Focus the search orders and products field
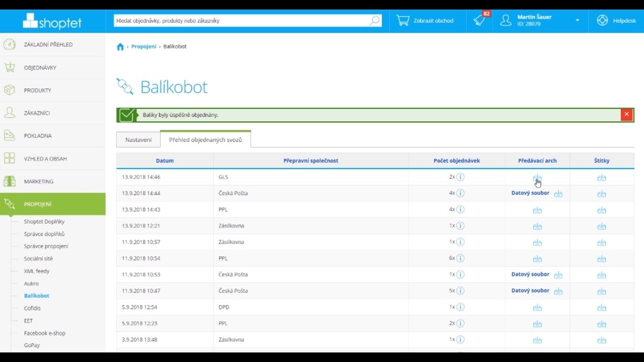Screen dimensions: 644x362 (x=242, y=21)
